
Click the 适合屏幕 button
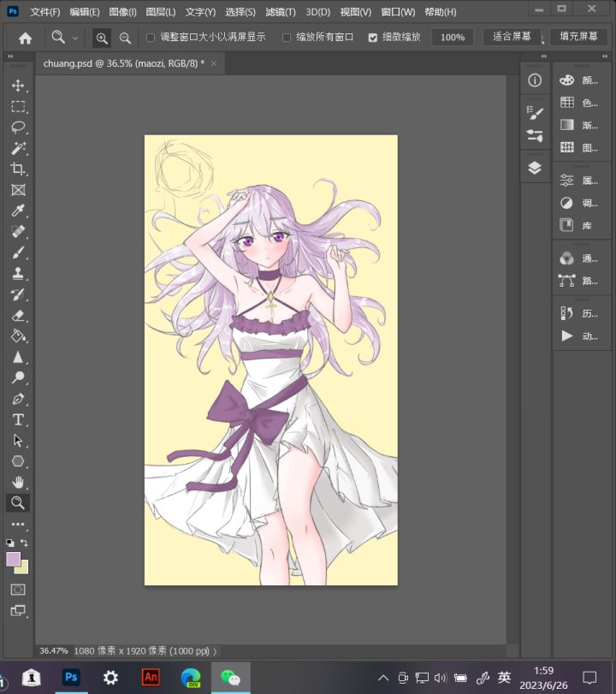click(x=512, y=37)
